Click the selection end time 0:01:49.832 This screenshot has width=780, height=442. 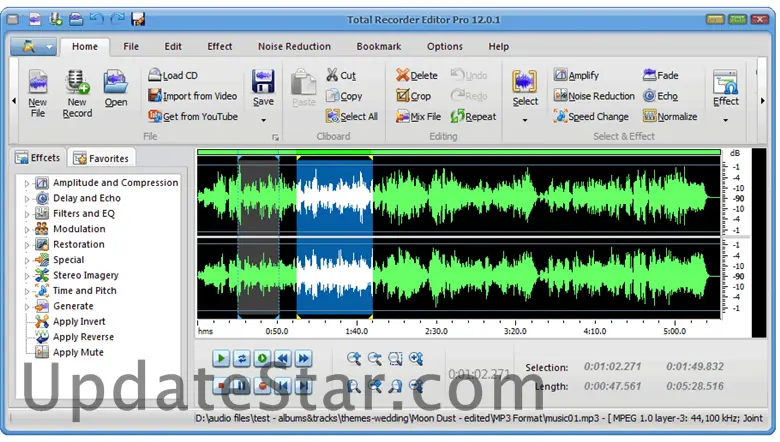tap(694, 366)
